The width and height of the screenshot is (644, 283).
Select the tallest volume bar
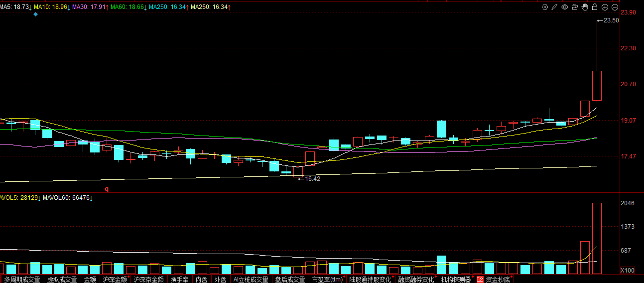(x=597, y=238)
